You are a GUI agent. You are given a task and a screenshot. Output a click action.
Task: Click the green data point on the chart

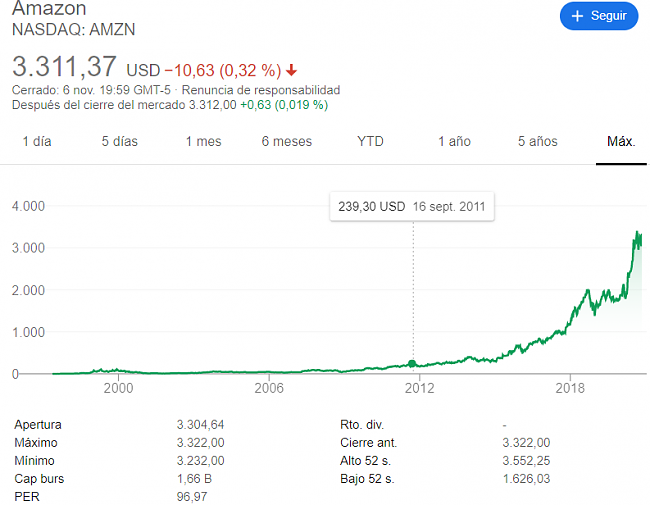click(413, 364)
